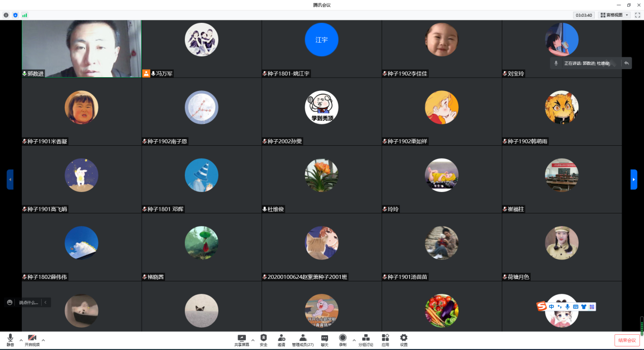This screenshot has height=350, width=644.
Task: Open the 聊天 chat panel
Action: tap(325, 340)
